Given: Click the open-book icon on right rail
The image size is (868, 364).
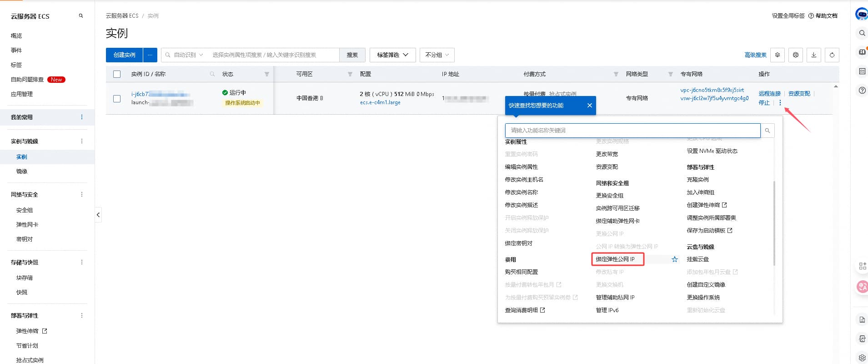Looking at the screenshot, I should [x=862, y=52].
